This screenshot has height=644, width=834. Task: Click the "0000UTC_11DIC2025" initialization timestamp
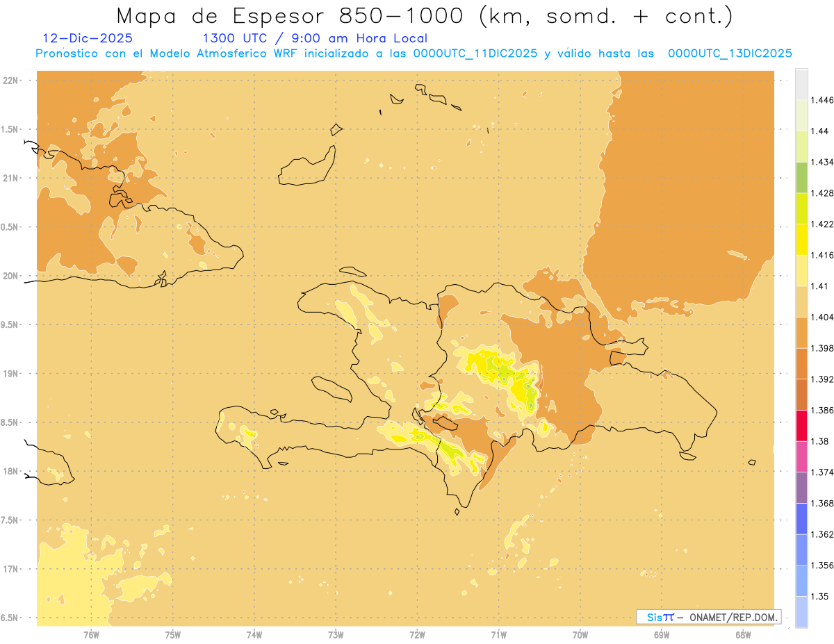tap(475, 53)
